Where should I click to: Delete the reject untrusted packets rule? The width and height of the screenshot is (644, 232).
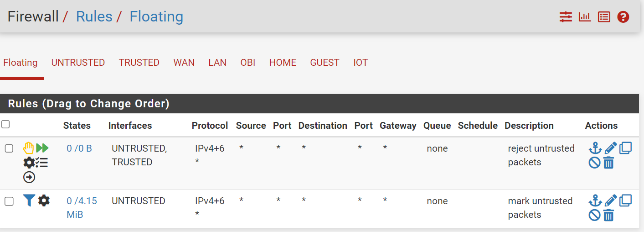[x=609, y=163]
